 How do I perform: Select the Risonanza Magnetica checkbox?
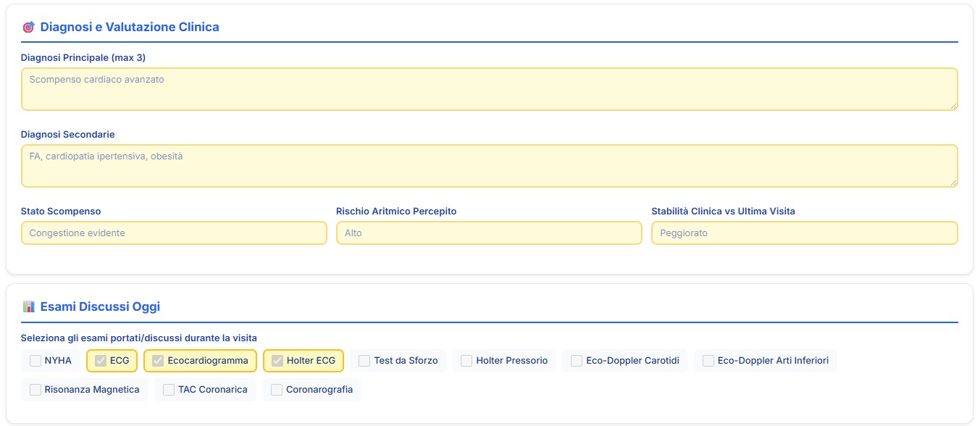pos(35,390)
